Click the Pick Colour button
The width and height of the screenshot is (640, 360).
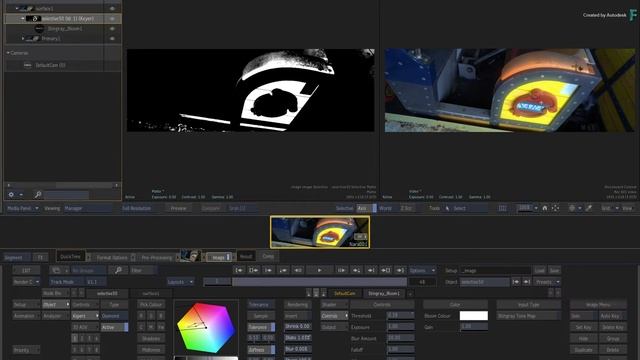tap(151, 304)
